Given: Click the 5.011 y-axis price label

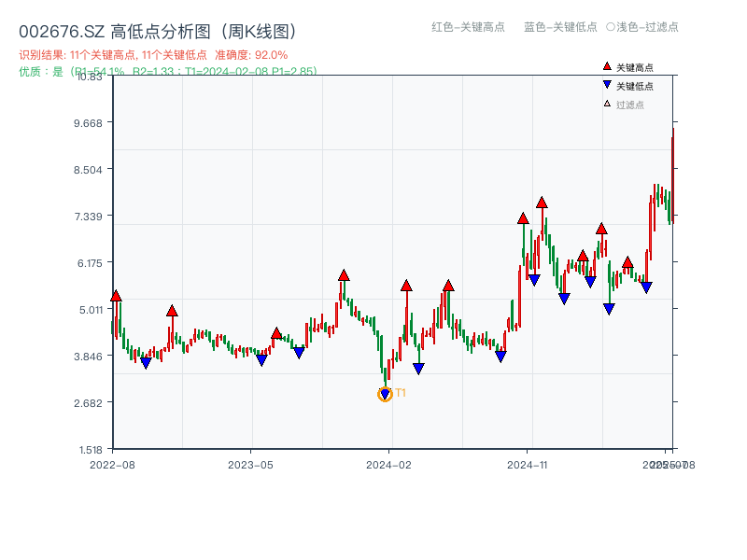Looking at the screenshot, I should (91, 310).
